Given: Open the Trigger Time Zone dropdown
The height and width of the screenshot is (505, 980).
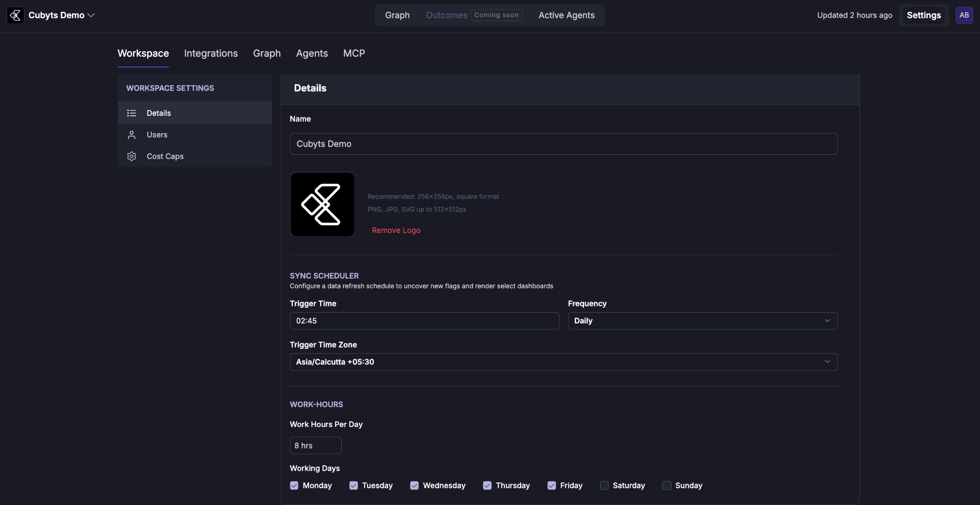Looking at the screenshot, I should pos(564,362).
